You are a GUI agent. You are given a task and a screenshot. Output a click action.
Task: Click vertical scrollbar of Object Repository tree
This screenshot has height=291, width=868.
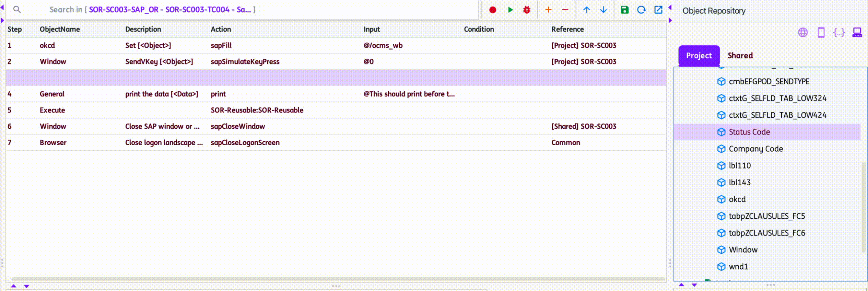pyautogui.click(x=863, y=207)
